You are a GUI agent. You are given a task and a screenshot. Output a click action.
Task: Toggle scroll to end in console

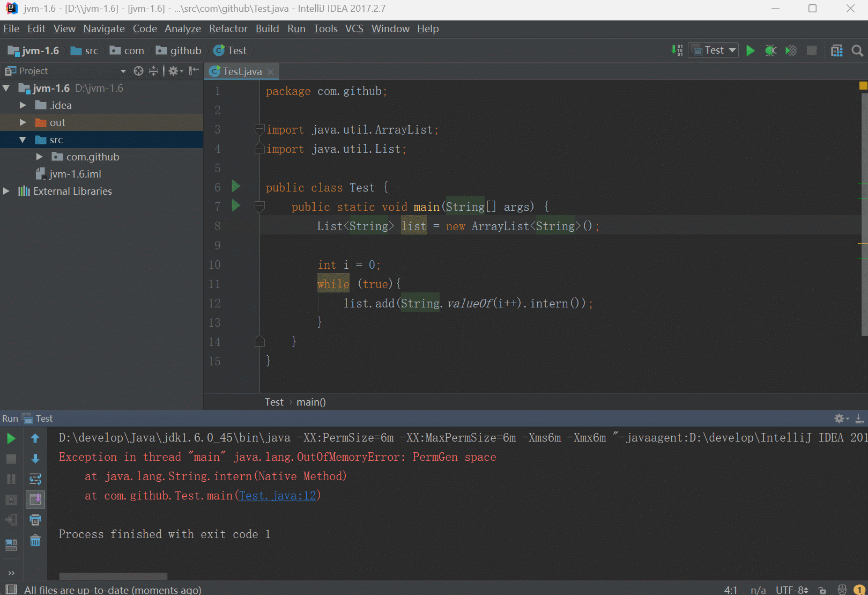pos(35,499)
